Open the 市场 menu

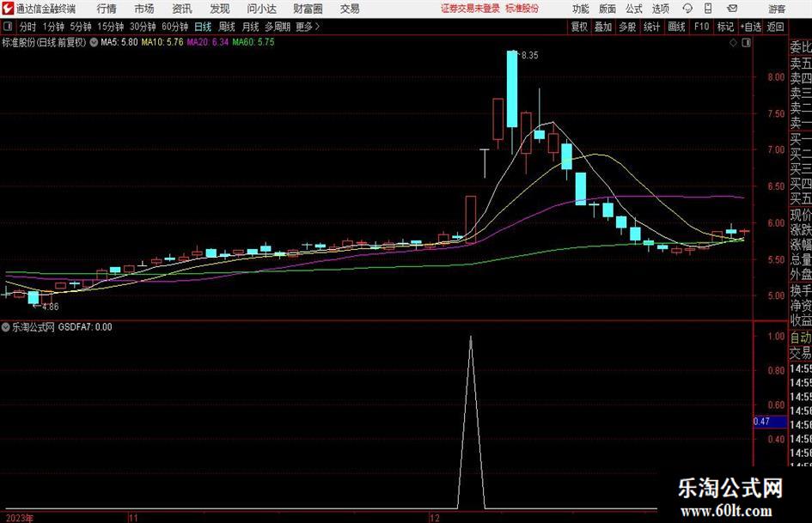tap(144, 9)
